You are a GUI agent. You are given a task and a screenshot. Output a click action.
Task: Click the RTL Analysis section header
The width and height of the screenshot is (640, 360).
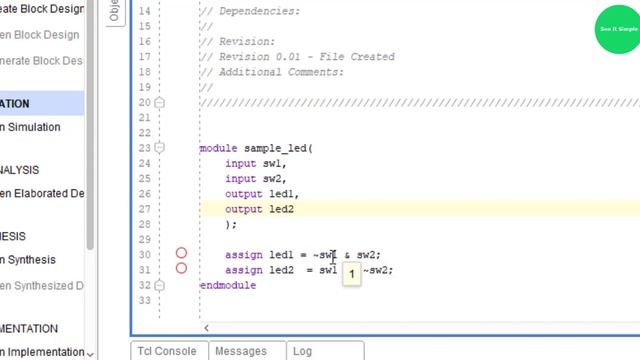20,170
